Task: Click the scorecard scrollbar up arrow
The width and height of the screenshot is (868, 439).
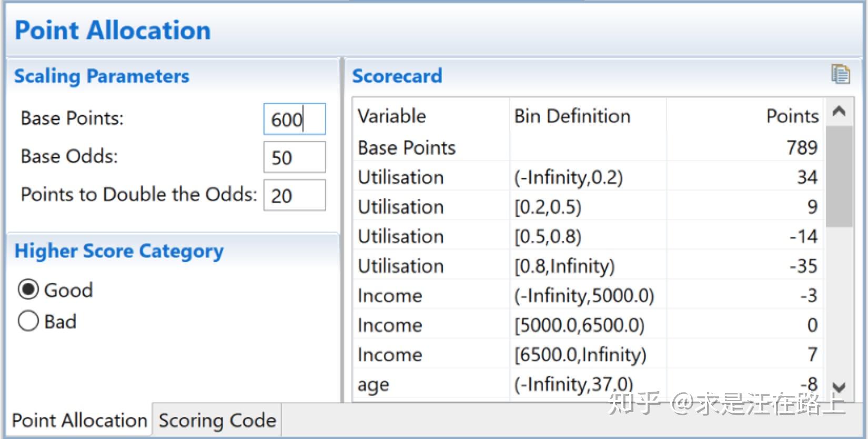Action: pyautogui.click(x=839, y=111)
